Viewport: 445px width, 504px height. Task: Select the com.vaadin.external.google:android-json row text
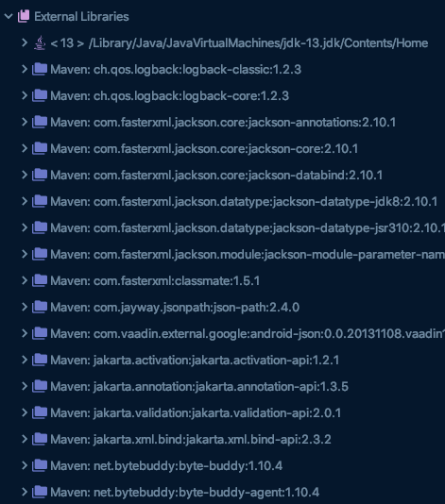click(x=248, y=333)
